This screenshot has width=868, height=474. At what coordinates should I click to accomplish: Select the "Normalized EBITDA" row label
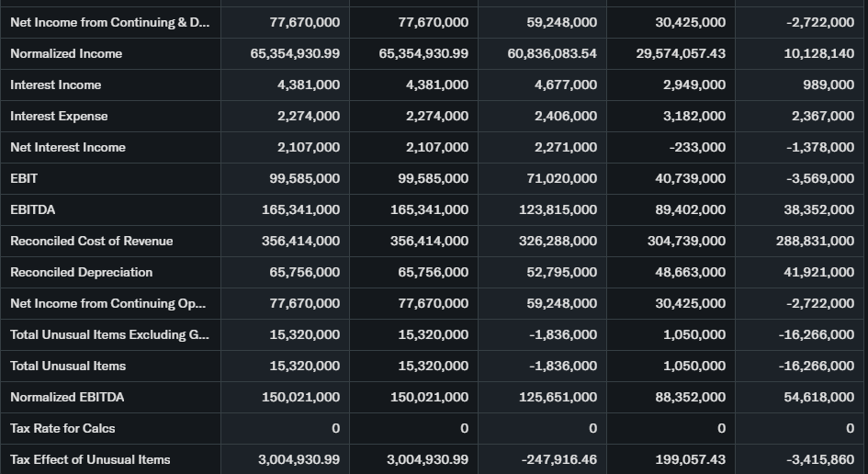click(67, 397)
